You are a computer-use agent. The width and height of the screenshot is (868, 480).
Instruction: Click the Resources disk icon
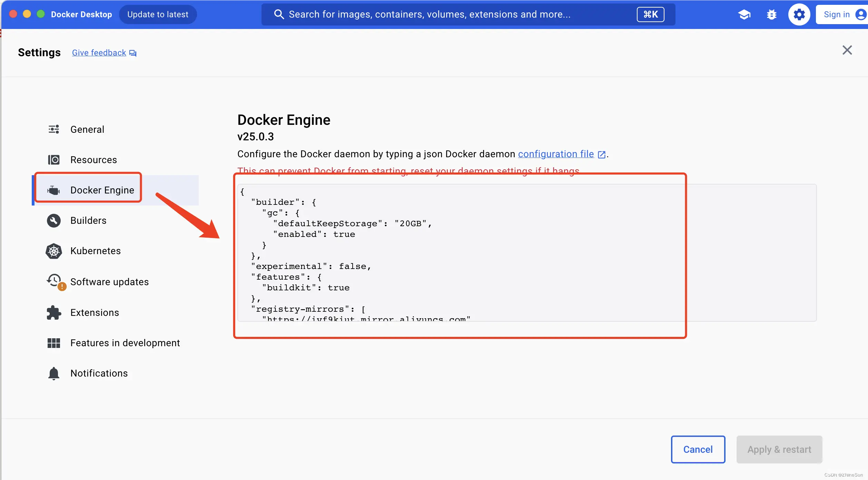tap(54, 160)
